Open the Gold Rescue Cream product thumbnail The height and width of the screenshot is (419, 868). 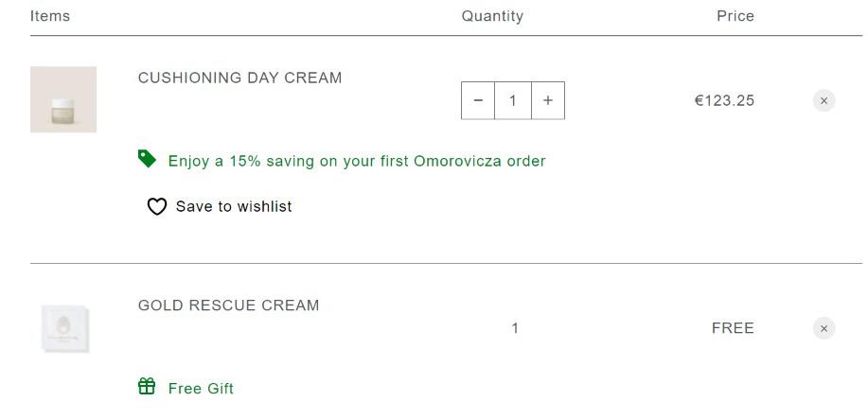pyautogui.click(x=64, y=328)
